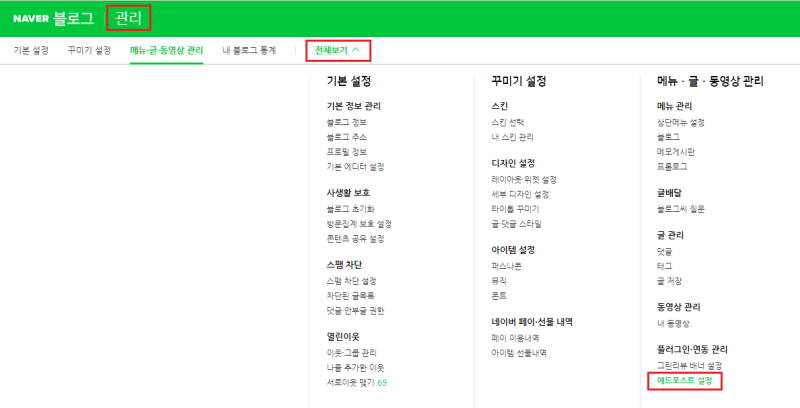
Task: Switch to the 기본 설정 tab
Action: tap(31, 50)
